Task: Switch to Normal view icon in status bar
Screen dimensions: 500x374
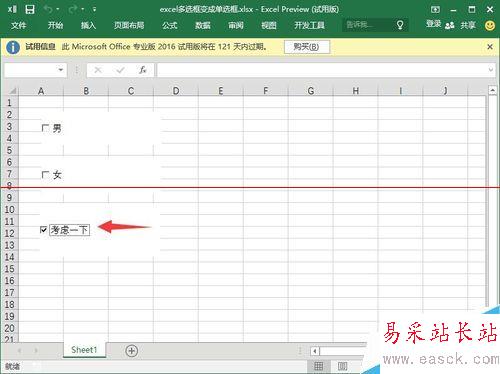Action: (319, 366)
